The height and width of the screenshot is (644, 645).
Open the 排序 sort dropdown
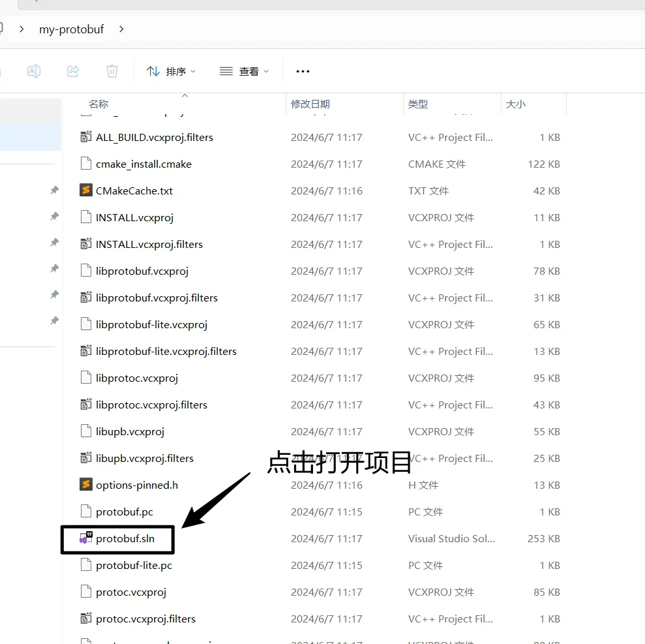(x=171, y=71)
